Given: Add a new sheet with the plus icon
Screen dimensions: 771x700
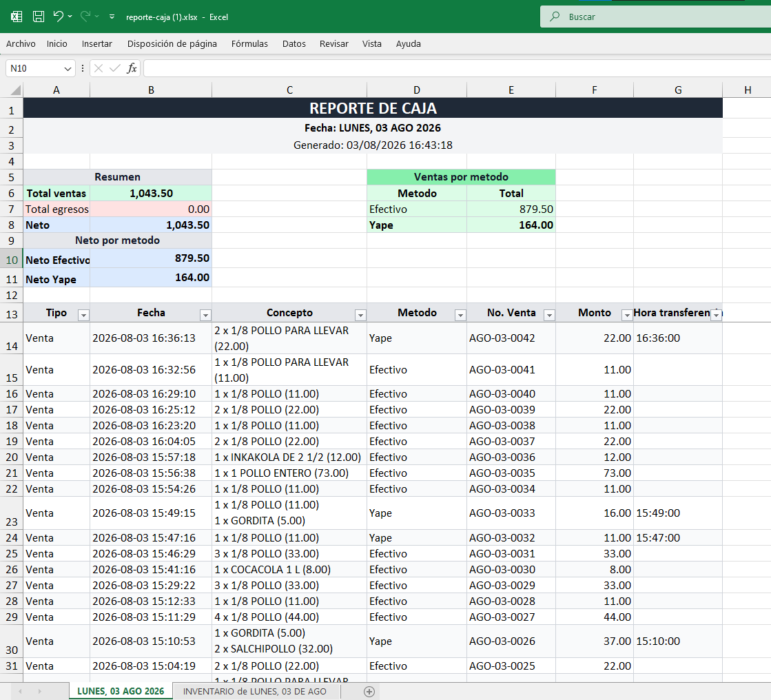Looking at the screenshot, I should [x=369, y=692].
